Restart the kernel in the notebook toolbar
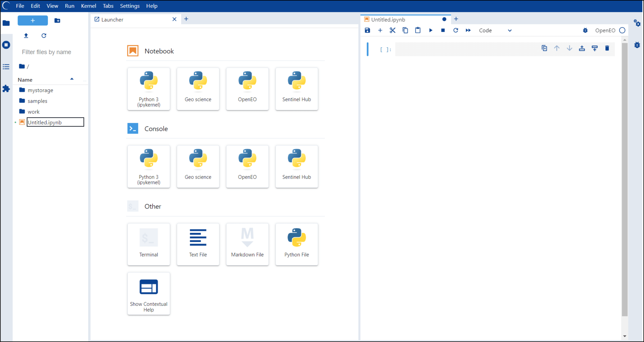This screenshot has width=644, height=342. click(456, 30)
